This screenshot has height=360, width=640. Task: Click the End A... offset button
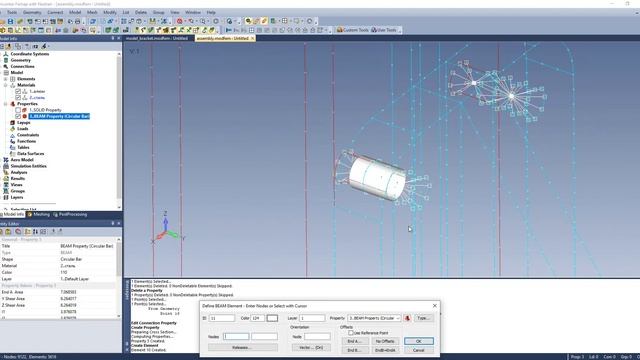pyautogui.click(x=355, y=341)
